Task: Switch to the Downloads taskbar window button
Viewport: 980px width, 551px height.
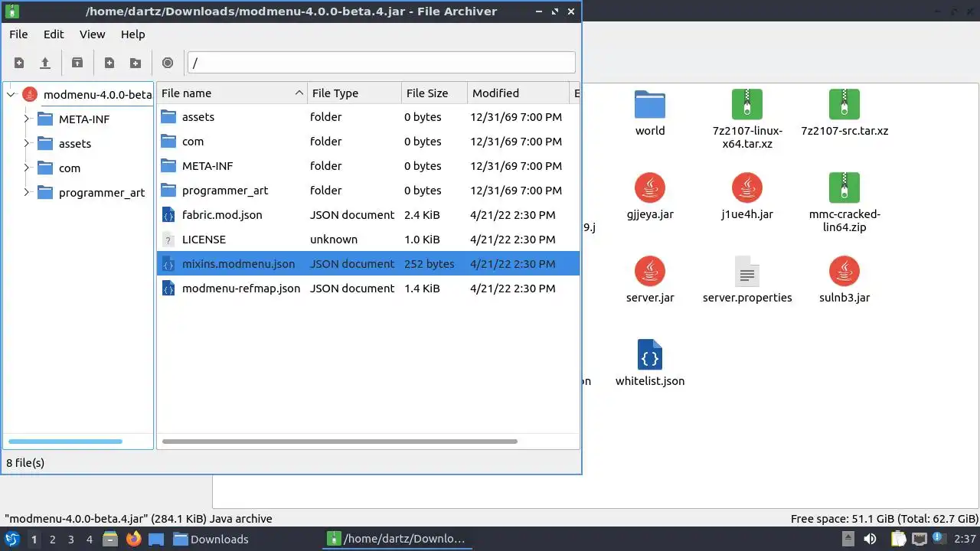Action: 211,539
